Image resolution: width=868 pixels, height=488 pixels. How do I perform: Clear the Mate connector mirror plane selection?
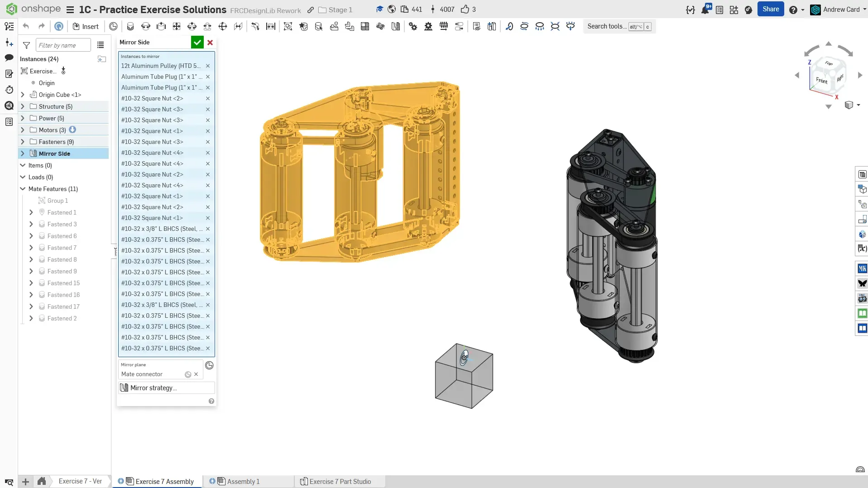point(196,374)
